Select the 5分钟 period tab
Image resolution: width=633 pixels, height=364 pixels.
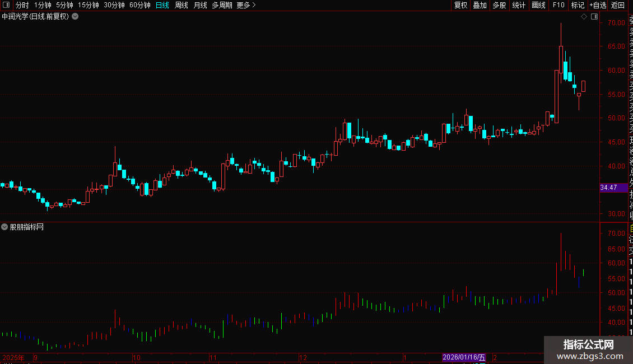pyautogui.click(x=64, y=5)
